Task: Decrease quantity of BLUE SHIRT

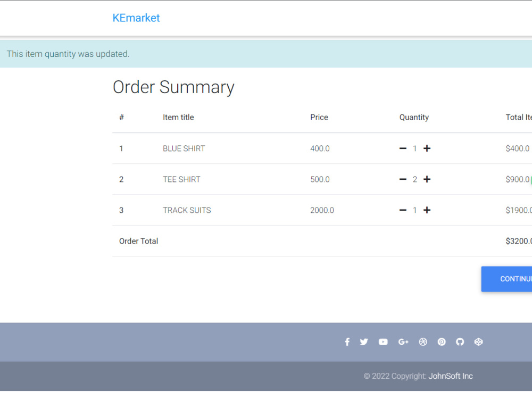Action: click(403, 148)
